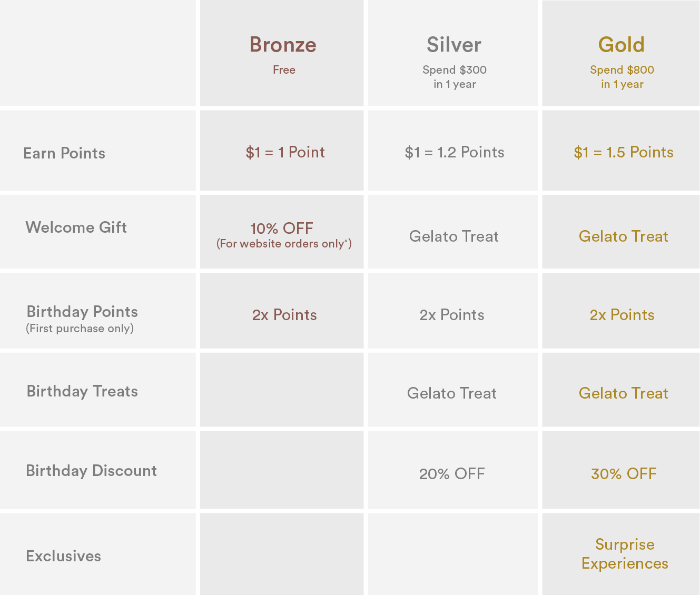Select the Welcome Gift row label
The width and height of the screenshot is (700, 595).
[76, 227]
